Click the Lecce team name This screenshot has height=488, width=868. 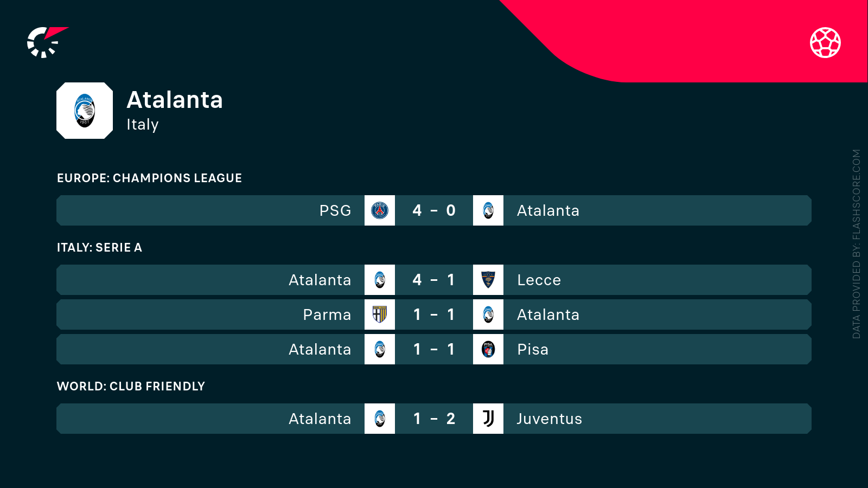point(539,280)
